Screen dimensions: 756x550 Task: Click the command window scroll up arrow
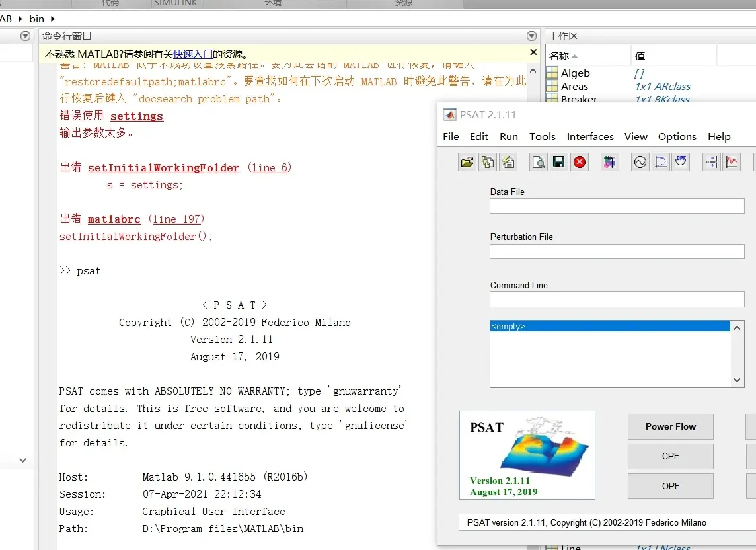(x=533, y=71)
